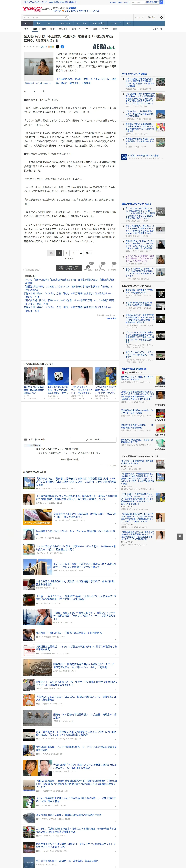Click the 次へ next page button
The image size is (186, 868).
pyautogui.click(x=89, y=253)
